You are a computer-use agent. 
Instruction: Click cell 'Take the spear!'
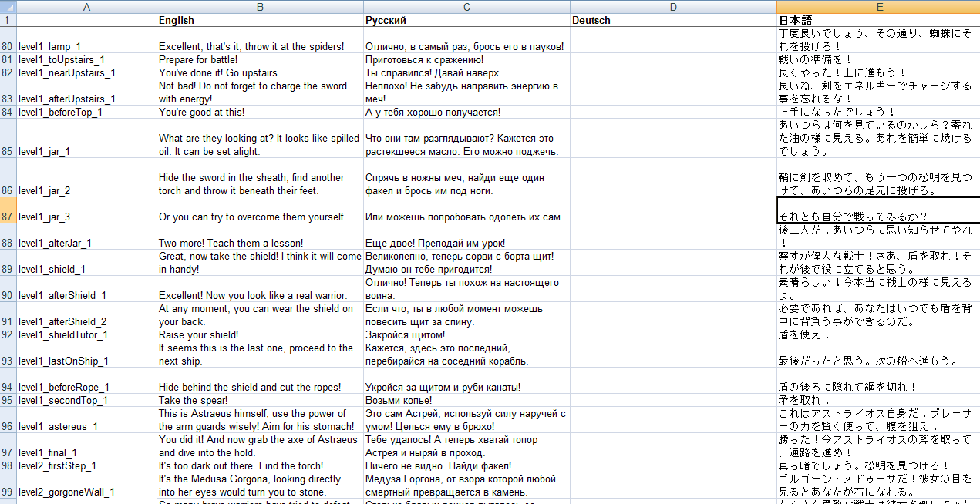pyautogui.click(x=260, y=400)
